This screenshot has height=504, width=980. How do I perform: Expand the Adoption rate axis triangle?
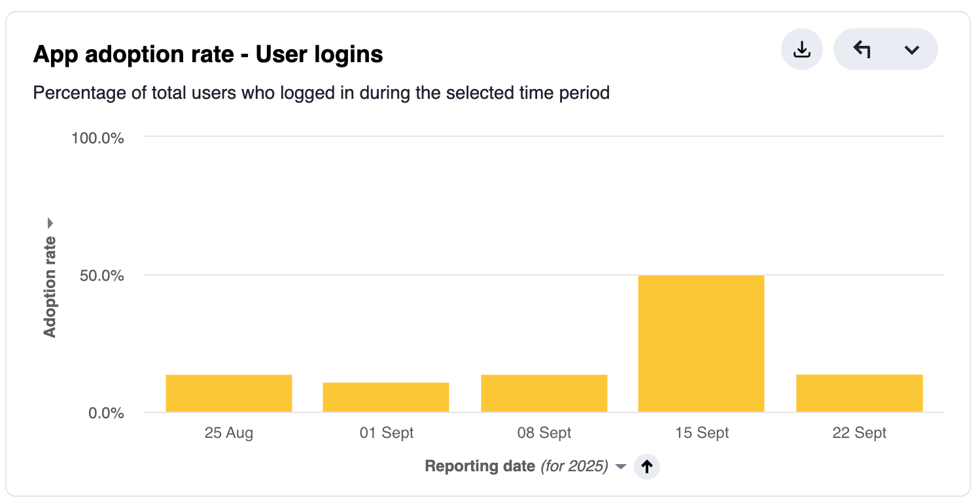(x=51, y=223)
